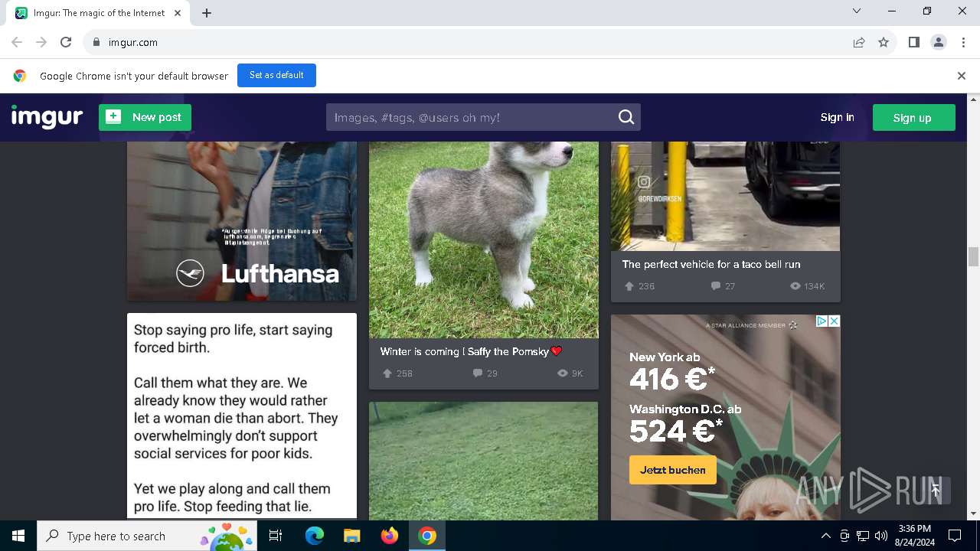Reload the imgur page
The height and width of the screenshot is (551, 980).
[x=66, y=43]
